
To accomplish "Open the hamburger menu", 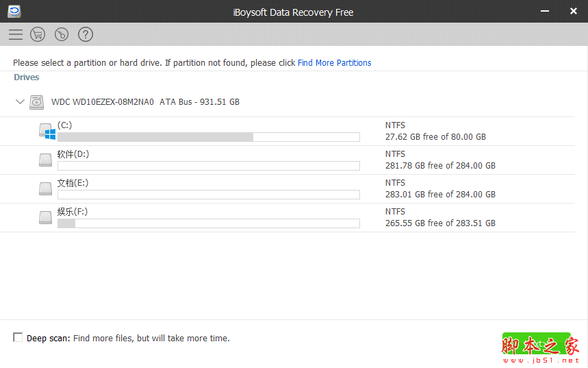I will [x=15, y=34].
